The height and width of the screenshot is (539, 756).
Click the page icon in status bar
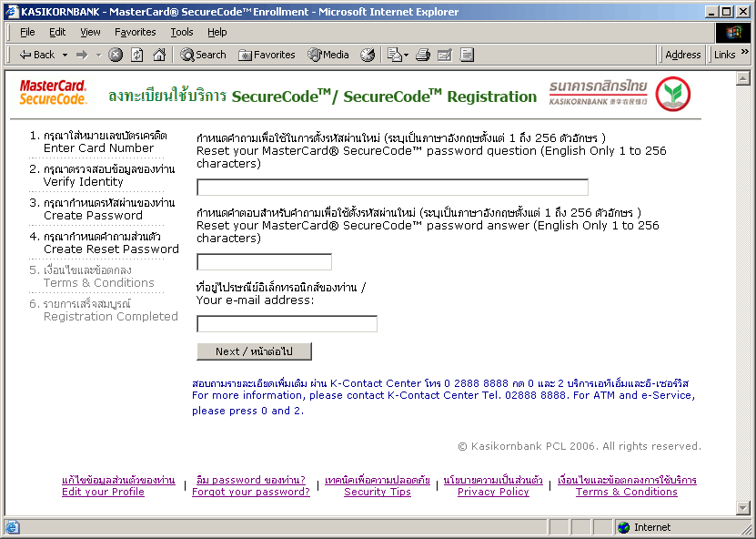[x=12, y=527]
